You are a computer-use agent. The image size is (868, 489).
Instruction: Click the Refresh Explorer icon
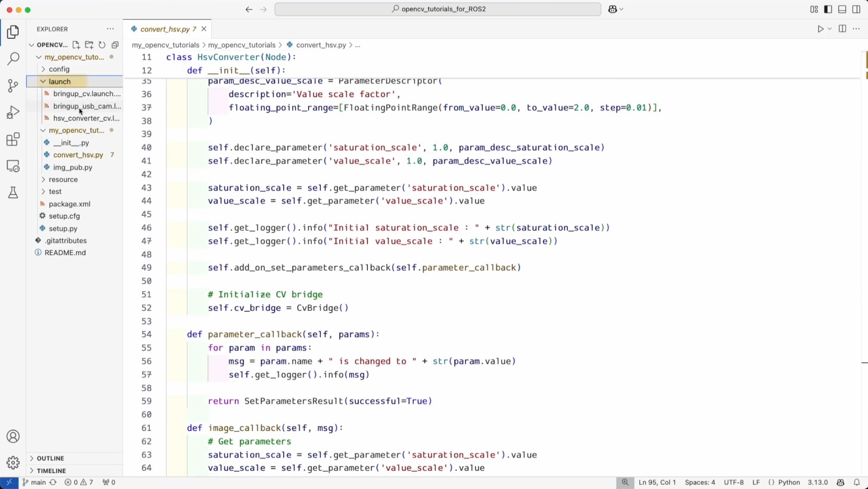[102, 45]
